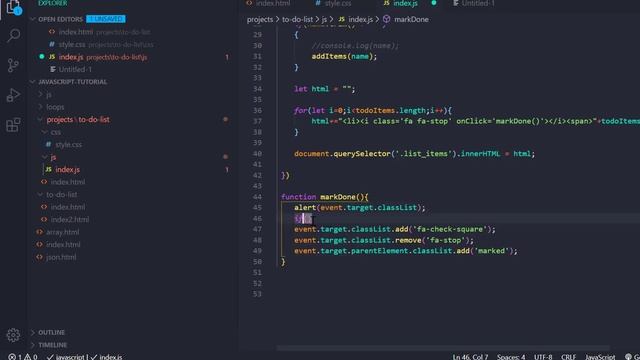Click markDone in the breadcrumb

point(411,19)
